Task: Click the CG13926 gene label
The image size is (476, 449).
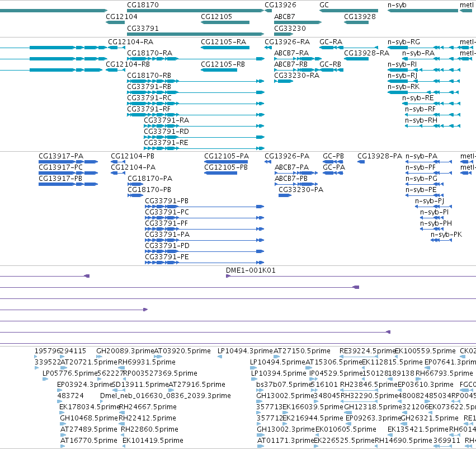Action: coord(280,5)
